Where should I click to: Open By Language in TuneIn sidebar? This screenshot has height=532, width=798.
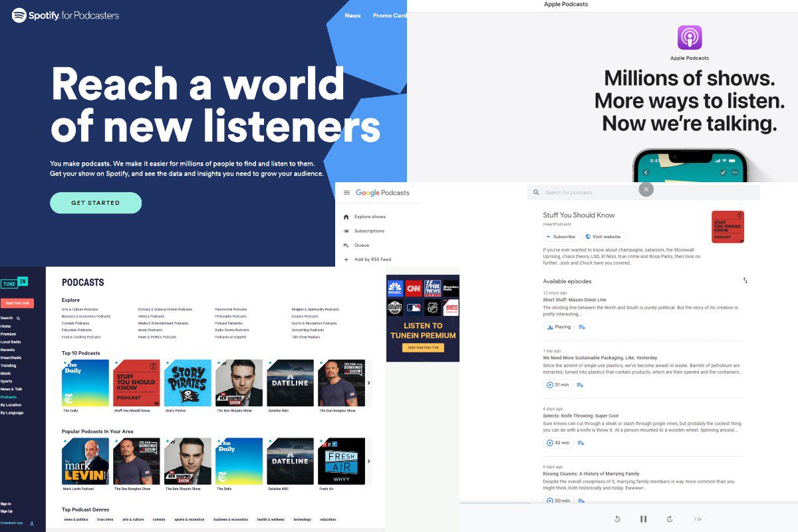click(x=12, y=413)
